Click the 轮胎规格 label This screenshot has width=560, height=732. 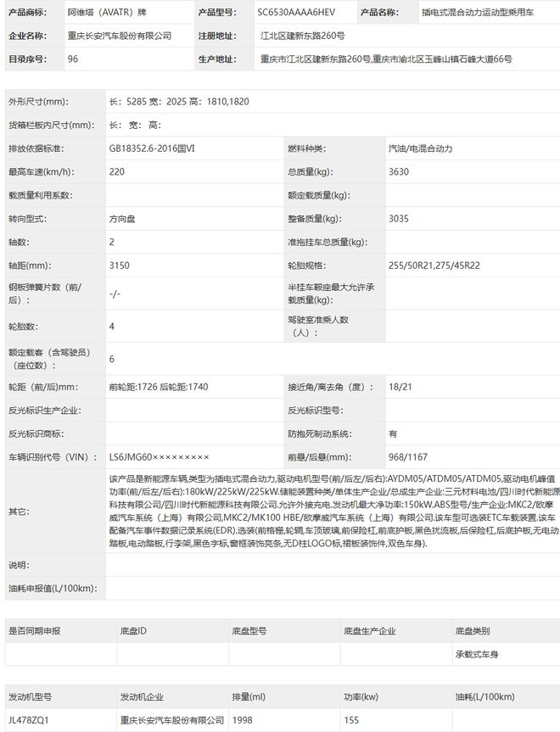(x=307, y=265)
